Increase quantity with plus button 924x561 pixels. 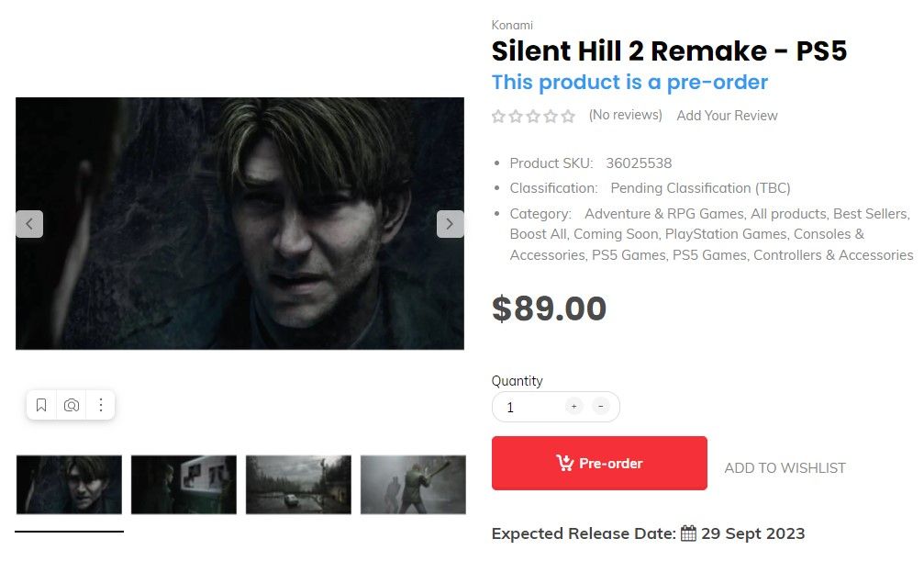click(573, 406)
